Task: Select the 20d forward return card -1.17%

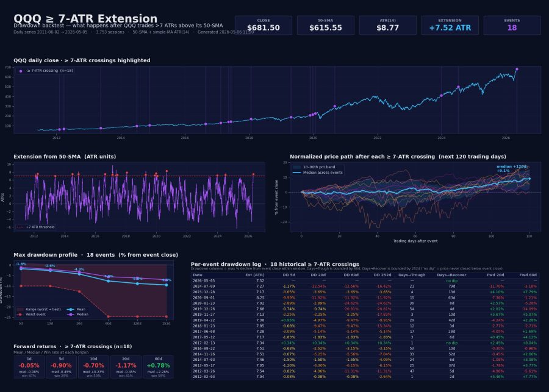Action: (x=126, y=367)
